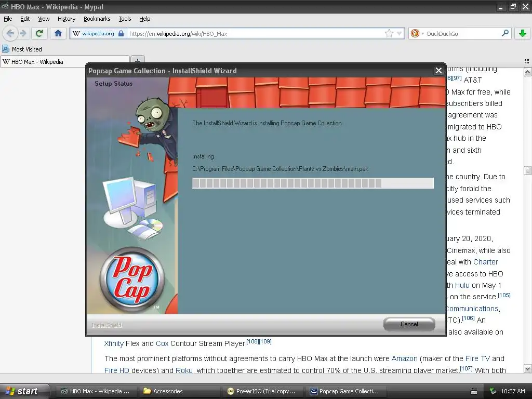The width and height of the screenshot is (532, 399).
Task: Open the Help menu
Action: click(x=144, y=19)
